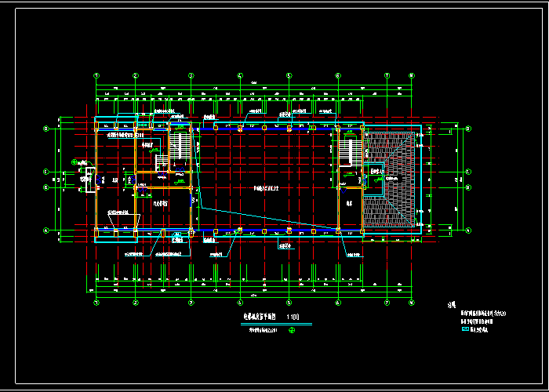Click the 1:100 scale label

click(x=293, y=318)
